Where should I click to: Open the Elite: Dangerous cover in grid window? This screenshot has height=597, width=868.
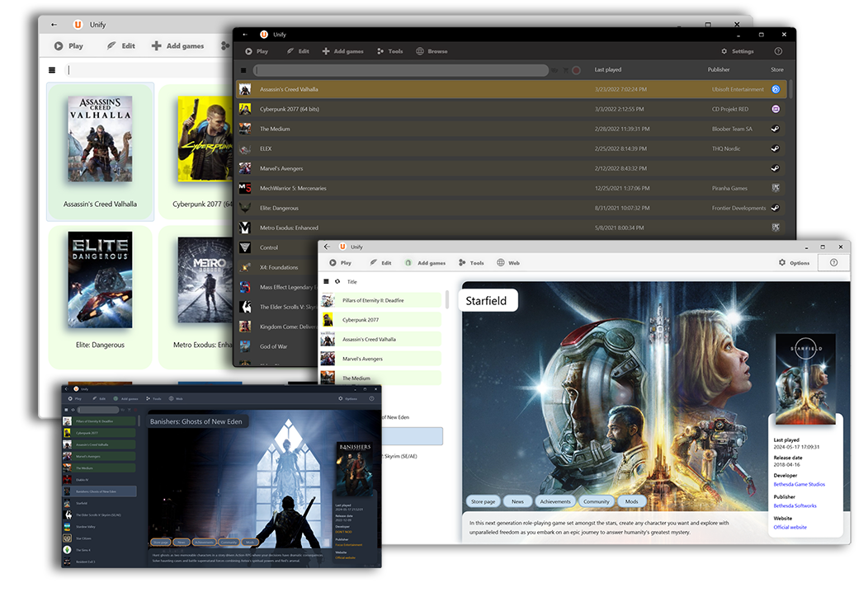pyautogui.click(x=100, y=280)
